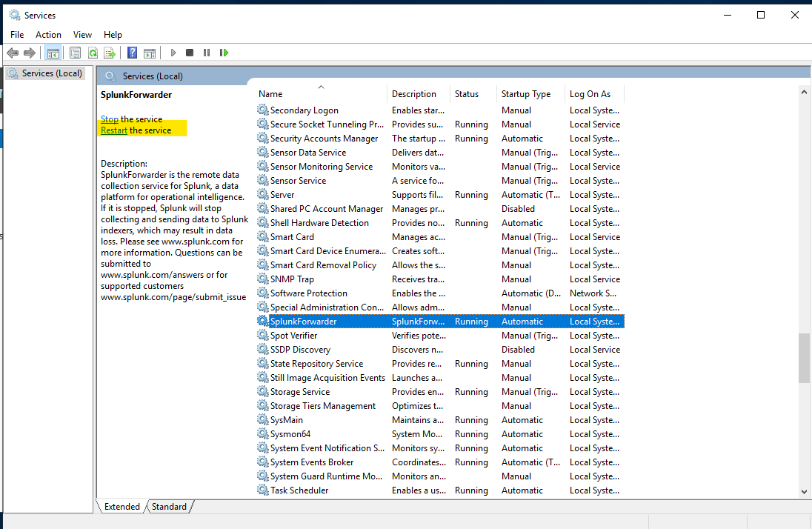Click the Pause Service toolbar icon
The image size is (812, 529).
tap(207, 53)
